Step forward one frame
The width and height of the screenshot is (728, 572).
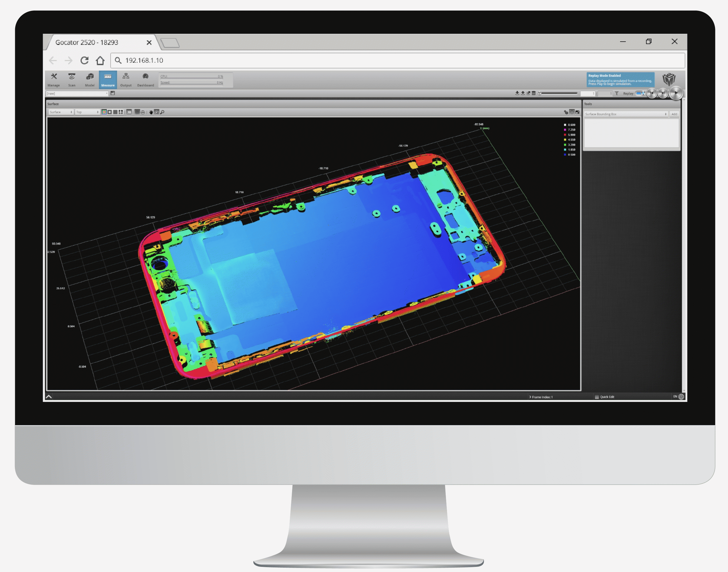[663, 93]
